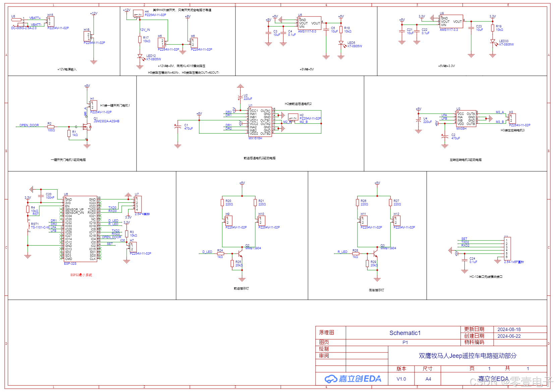Select the RST1 TS-1101 reset button
The height and width of the screenshot is (392, 555).
(x=28, y=226)
